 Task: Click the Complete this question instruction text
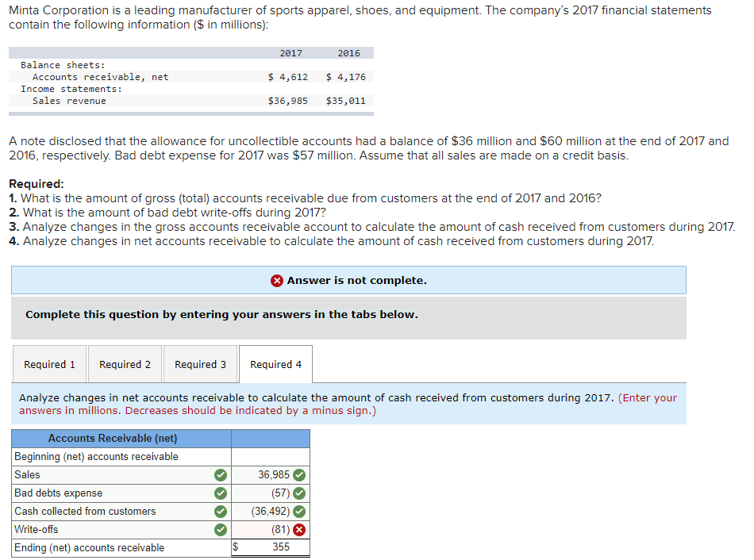[x=221, y=314]
